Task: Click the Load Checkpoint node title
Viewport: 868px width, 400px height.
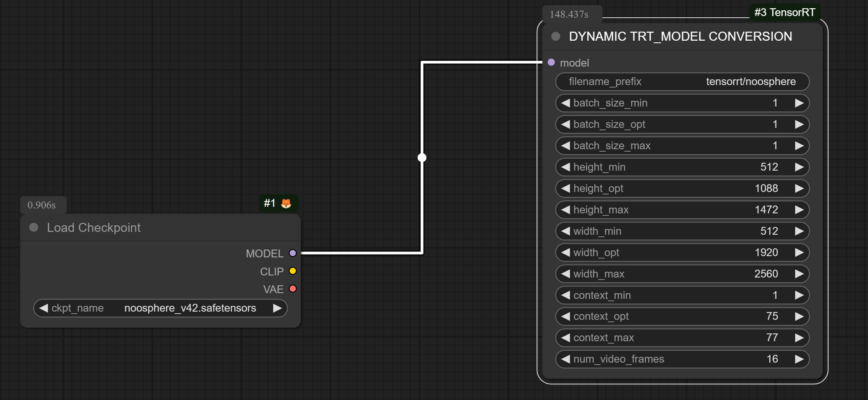Action: click(x=94, y=227)
